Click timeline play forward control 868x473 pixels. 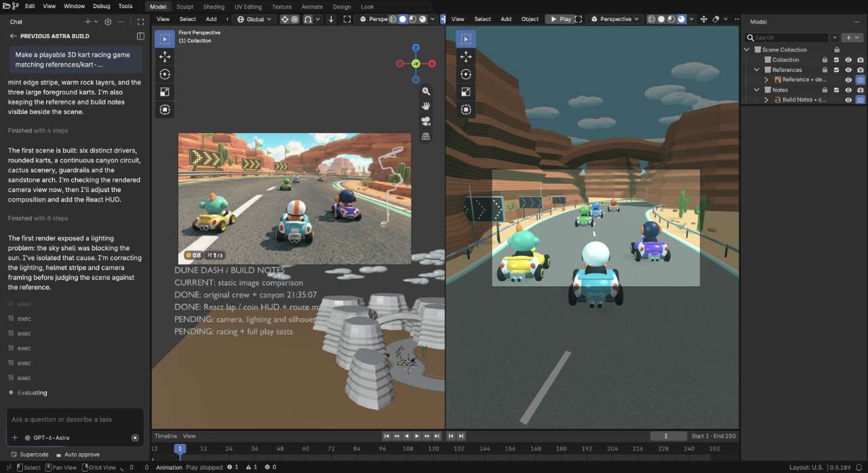417,436
